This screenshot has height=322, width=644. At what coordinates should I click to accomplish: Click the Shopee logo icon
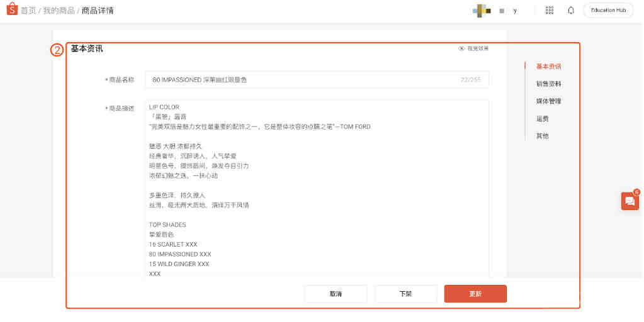point(12,9)
